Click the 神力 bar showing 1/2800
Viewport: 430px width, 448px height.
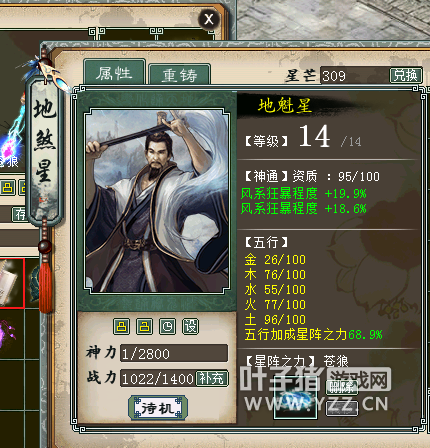pos(174,353)
